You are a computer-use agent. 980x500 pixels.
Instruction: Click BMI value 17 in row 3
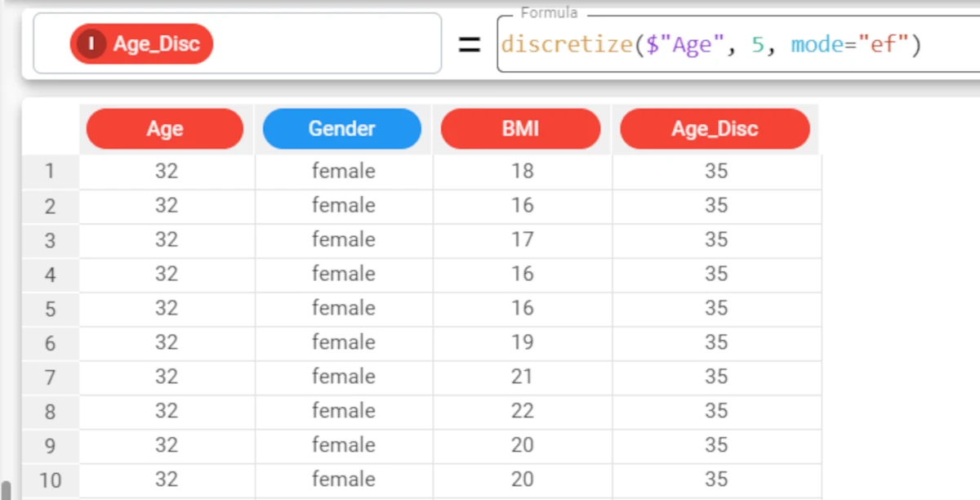(x=523, y=239)
